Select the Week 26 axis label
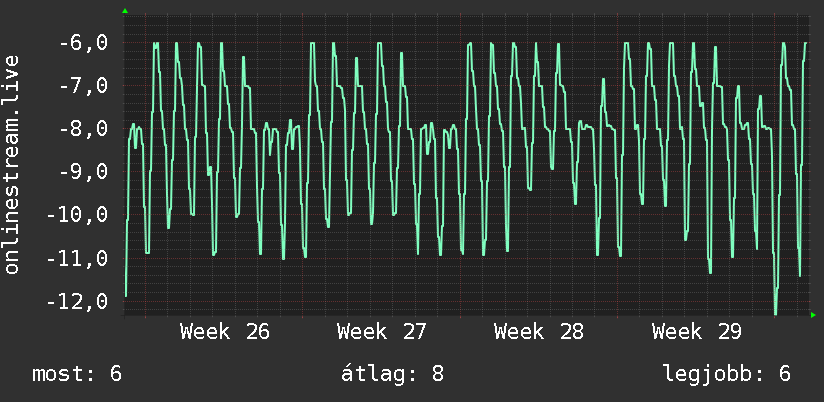 224,332
